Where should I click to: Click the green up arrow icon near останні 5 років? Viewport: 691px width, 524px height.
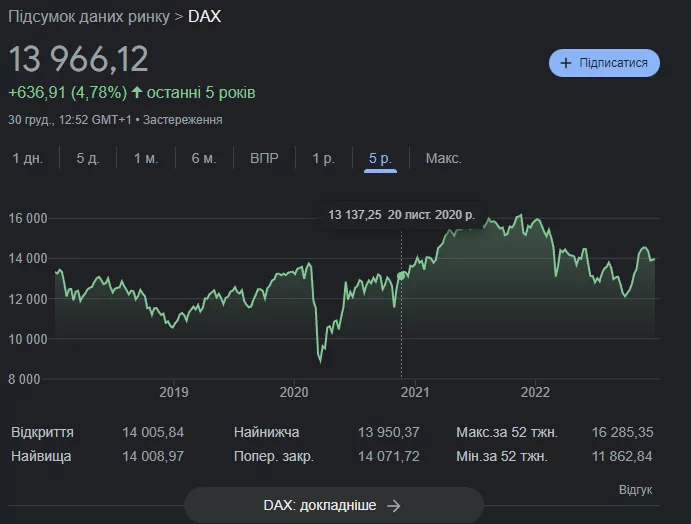tap(137, 92)
